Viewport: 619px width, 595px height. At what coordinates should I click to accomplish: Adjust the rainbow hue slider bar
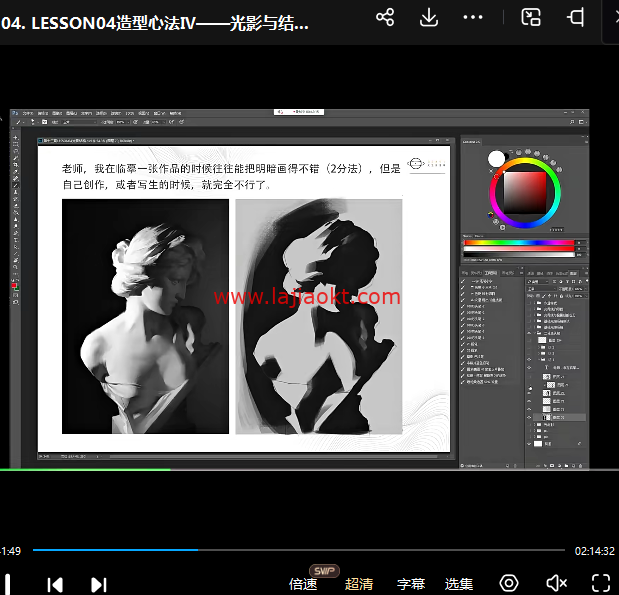tap(518, 242)
